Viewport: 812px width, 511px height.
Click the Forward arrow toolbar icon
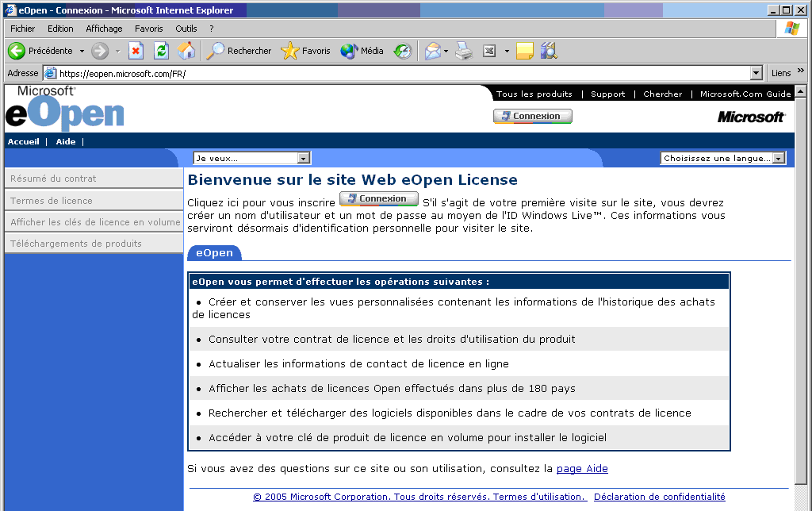(99, 51)
